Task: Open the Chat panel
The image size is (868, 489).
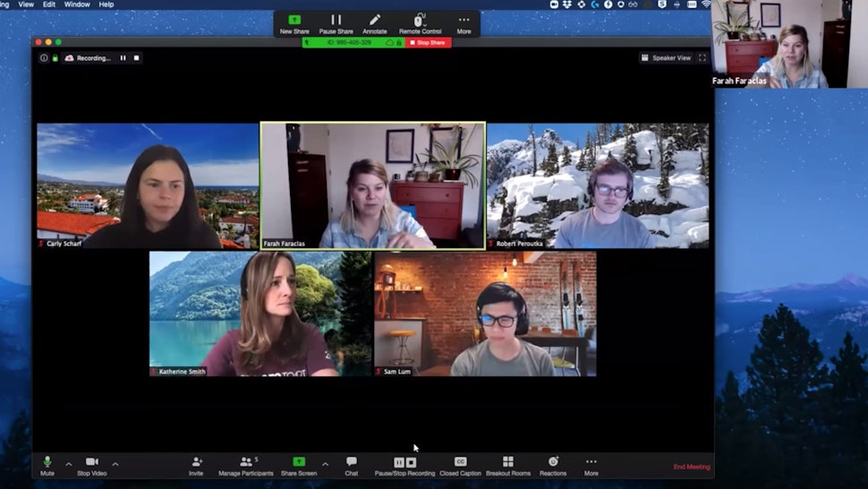Action: 352,466
